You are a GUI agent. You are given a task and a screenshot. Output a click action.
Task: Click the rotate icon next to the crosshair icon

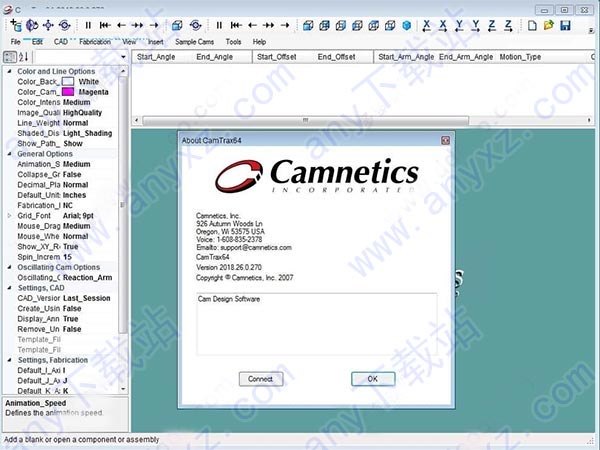coord(65,26)
